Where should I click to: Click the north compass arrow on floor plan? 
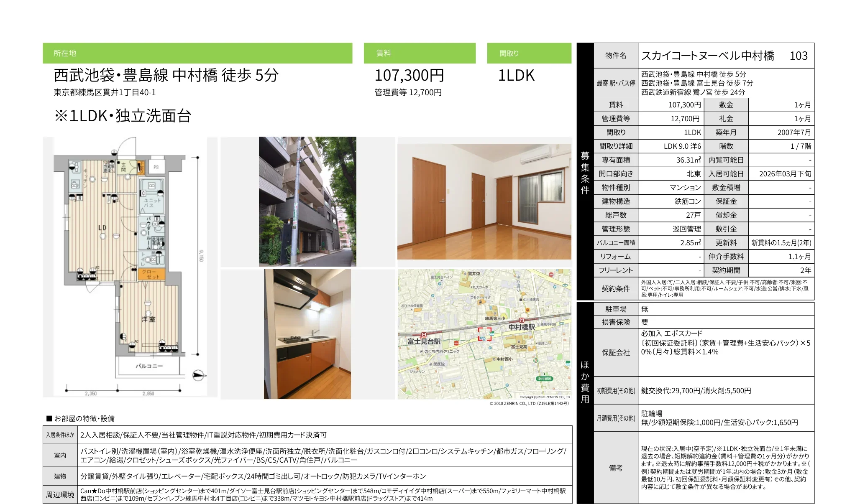pyautogui.click(x=199, y=375)
